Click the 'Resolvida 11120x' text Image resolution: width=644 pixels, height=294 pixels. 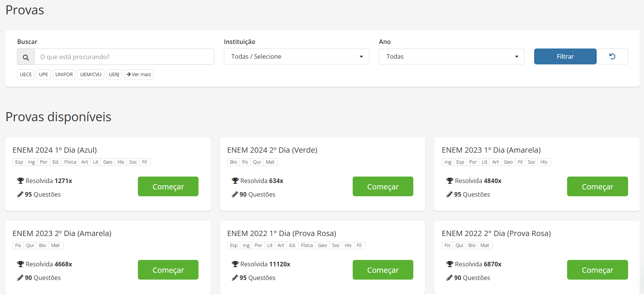tap(265, 264)
